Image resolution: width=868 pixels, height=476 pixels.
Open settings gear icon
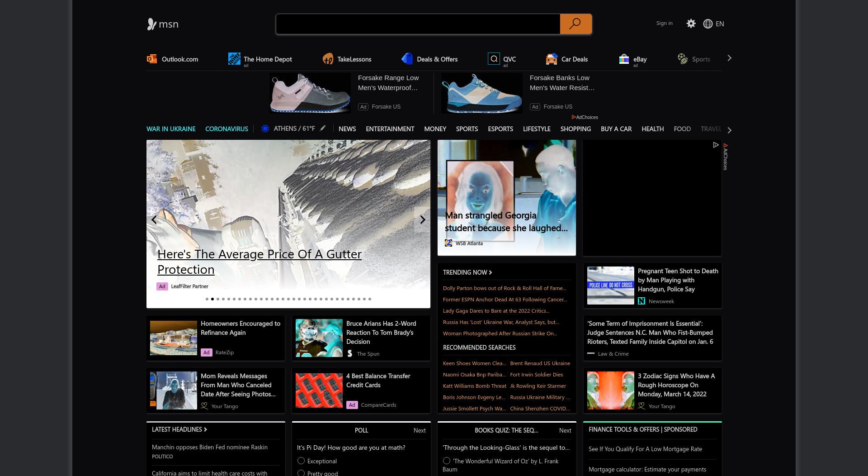pyautogui.click(x=691, y=24)
